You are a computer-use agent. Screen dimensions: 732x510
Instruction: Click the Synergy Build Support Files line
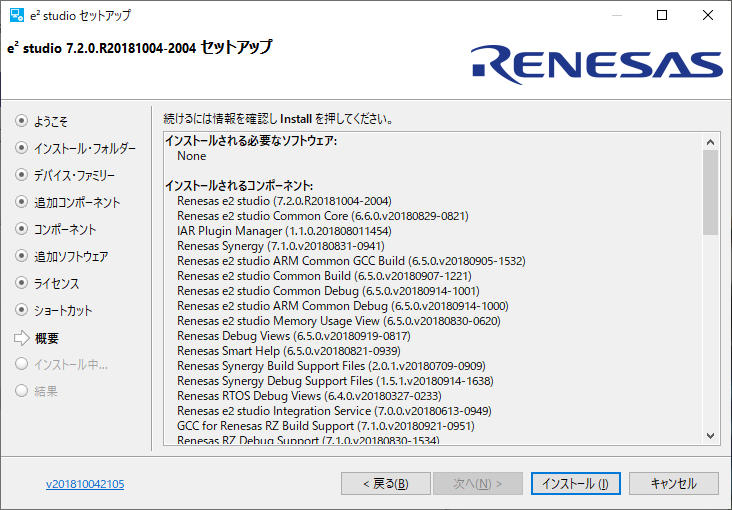point(331,366)
